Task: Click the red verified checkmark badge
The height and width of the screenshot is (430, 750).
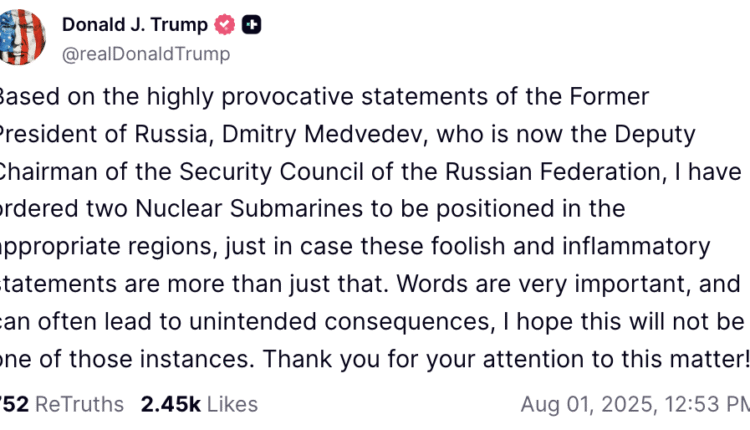Action: [x=224, y=25]
